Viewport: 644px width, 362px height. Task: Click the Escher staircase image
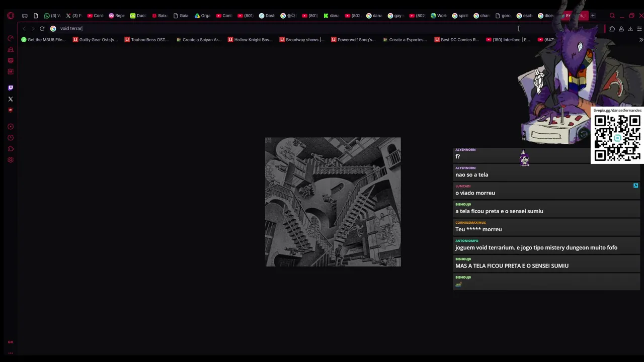pos(333,202)
